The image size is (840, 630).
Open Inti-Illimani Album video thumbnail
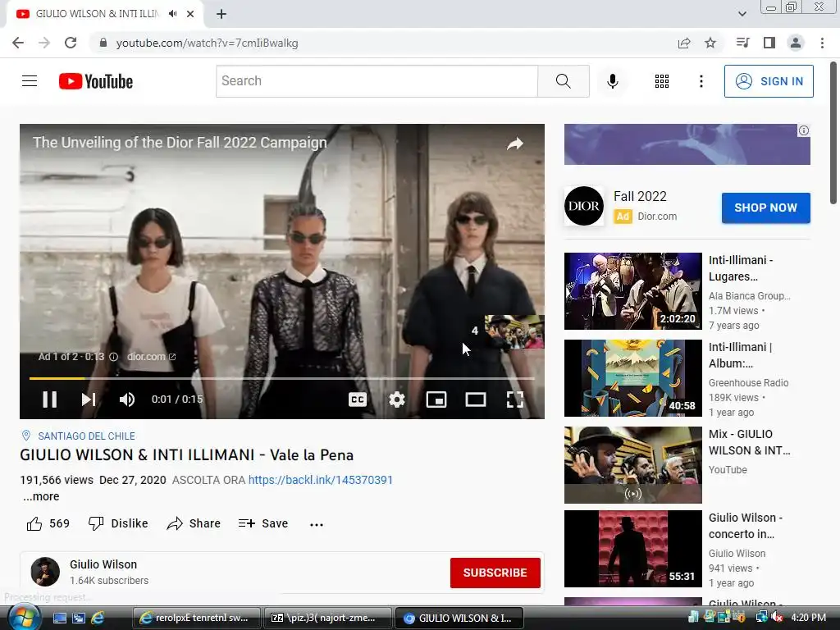632,377
